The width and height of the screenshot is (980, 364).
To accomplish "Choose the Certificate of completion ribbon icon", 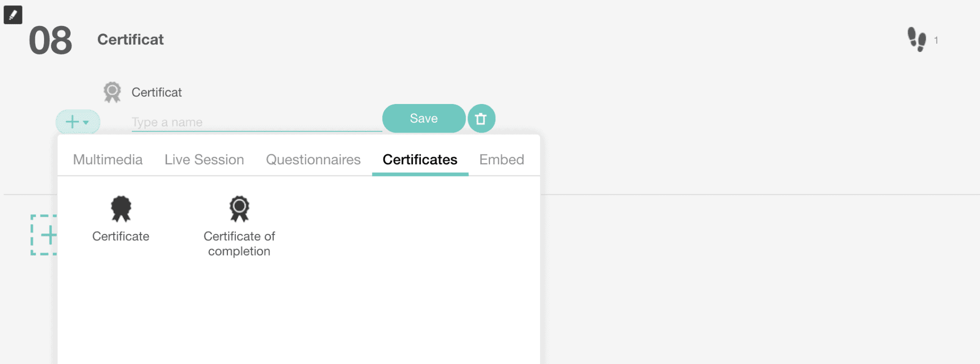I will tap(240, 209).
